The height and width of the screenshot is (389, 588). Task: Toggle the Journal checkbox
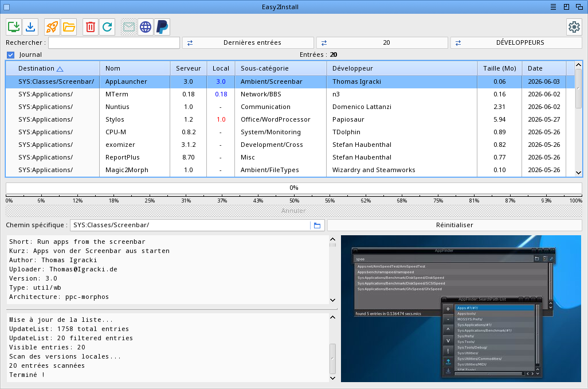(10, 55)
